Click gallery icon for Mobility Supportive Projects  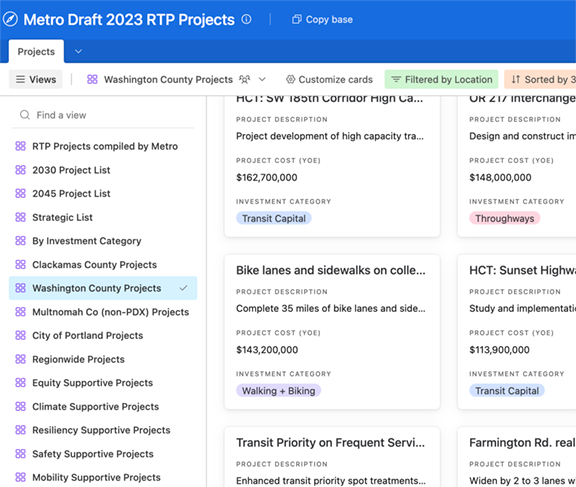pyautogui.click(x=21, y=477)
